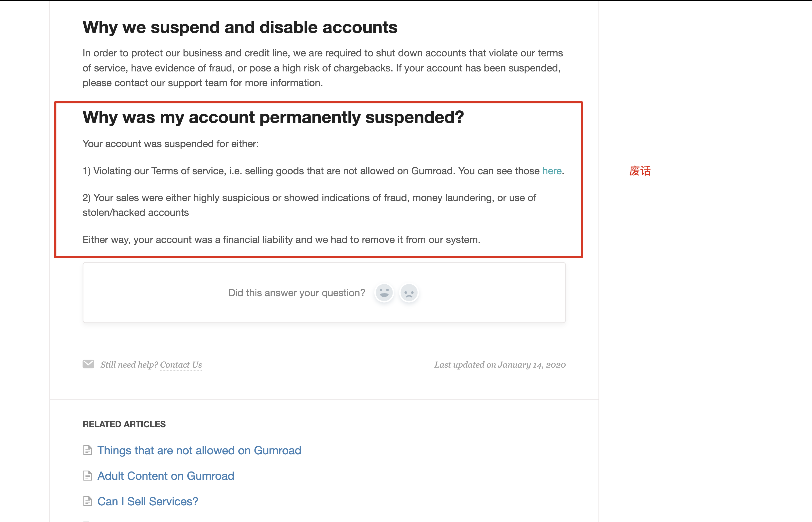Click the red '废话' annotation text
This screenshot has height=522, width=812.
pyautogui.click(x=640, y=171)
